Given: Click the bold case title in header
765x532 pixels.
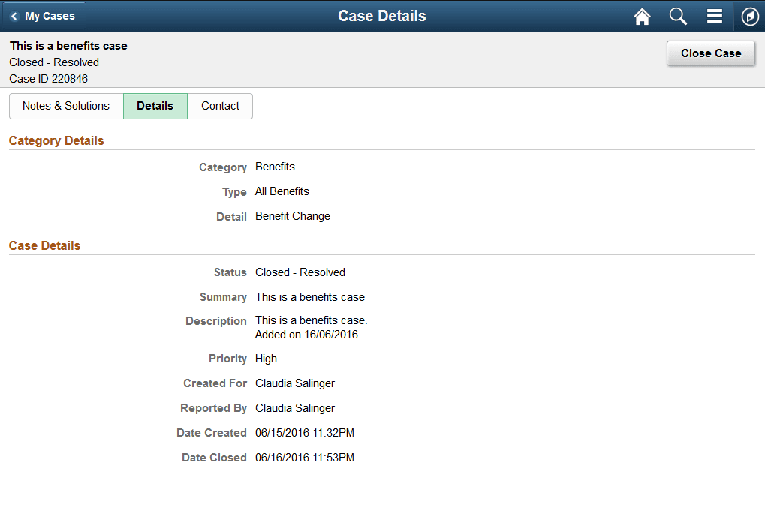Looking at the screenshot, I should click(x=68, y=46).
